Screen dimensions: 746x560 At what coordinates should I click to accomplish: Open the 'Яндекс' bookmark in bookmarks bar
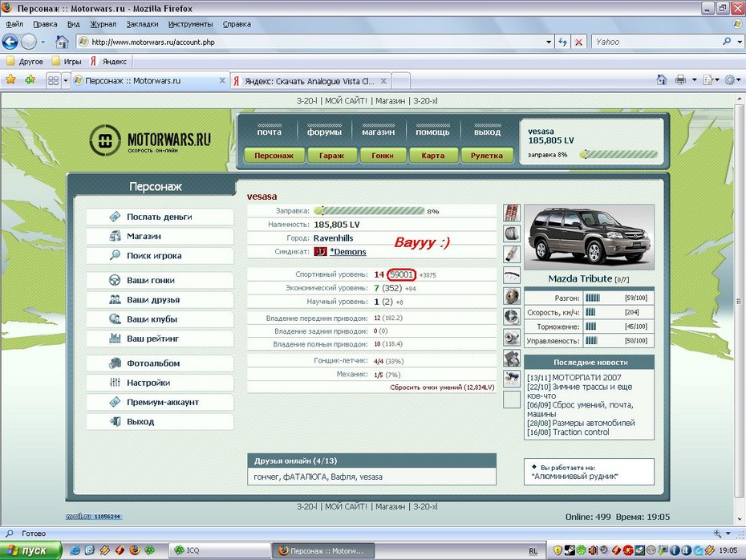point(109,62)
